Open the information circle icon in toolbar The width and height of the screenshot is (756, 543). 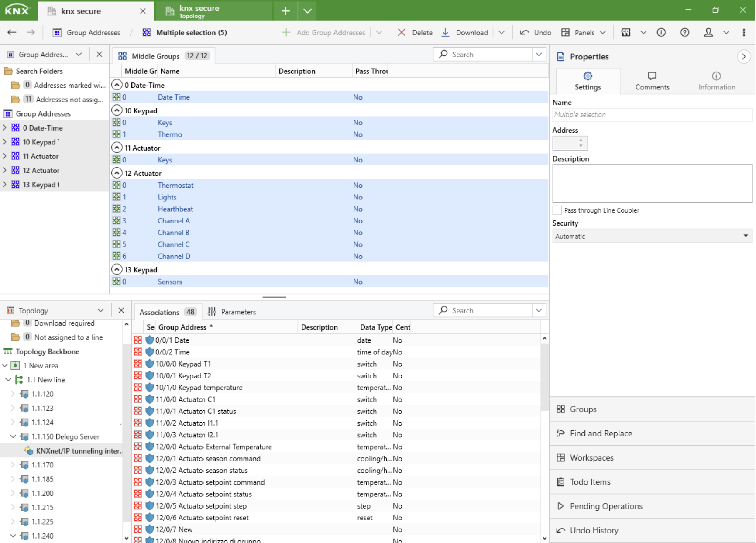[661, 32]
